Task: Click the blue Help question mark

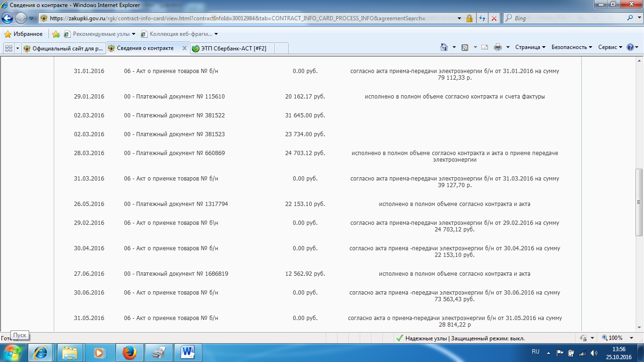Action: pyautogui.click(x=630, y=47)
